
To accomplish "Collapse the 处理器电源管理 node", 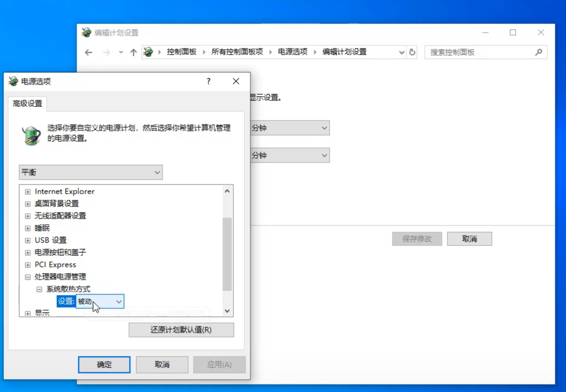I will click(28, 277).
